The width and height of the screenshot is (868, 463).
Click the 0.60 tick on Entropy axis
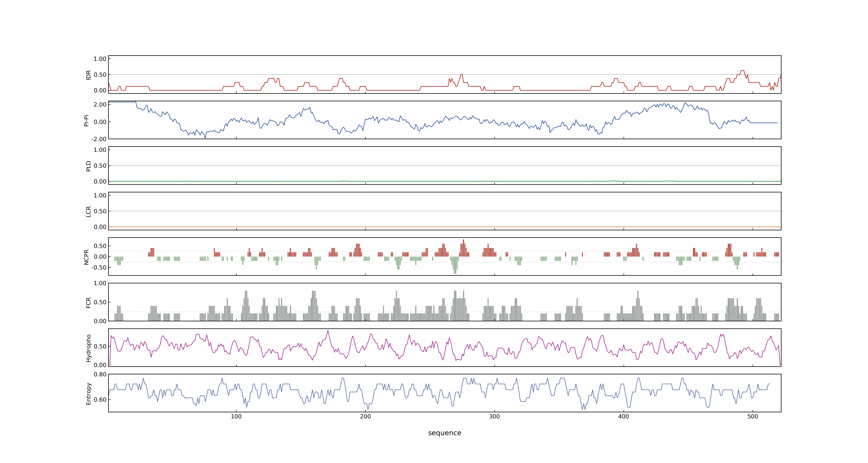100,400
